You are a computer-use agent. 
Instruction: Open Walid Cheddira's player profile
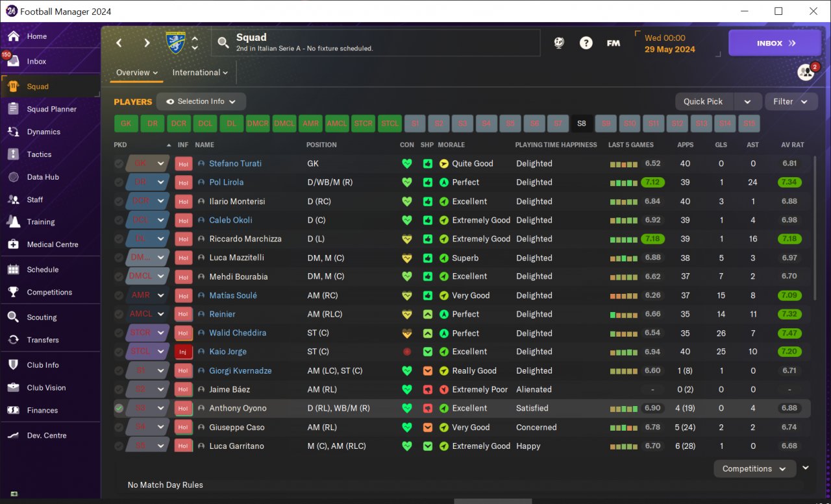click(238, 333)
